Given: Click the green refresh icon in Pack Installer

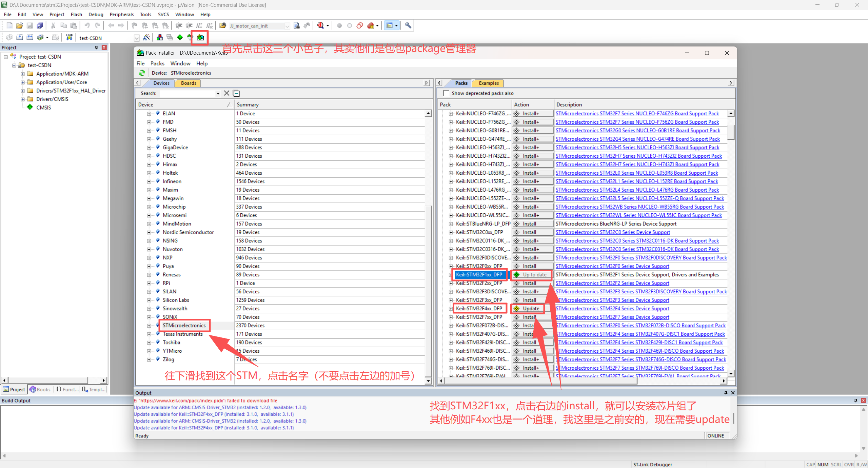Looking at the screenshot, I should 142,73.
